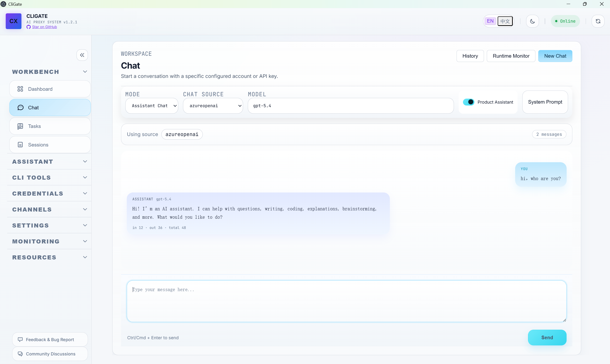Select the EN language option

[x=490, y=21]
